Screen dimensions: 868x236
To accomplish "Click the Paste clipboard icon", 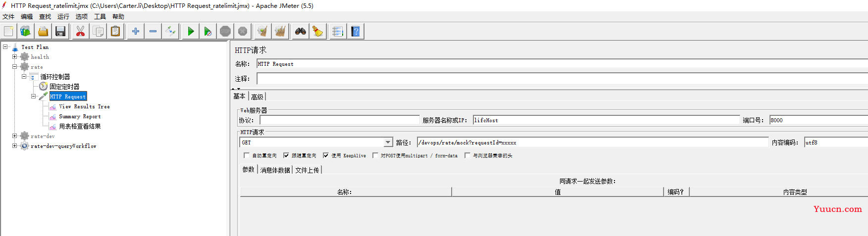I will pyautogui.click(x=115, y=31).
